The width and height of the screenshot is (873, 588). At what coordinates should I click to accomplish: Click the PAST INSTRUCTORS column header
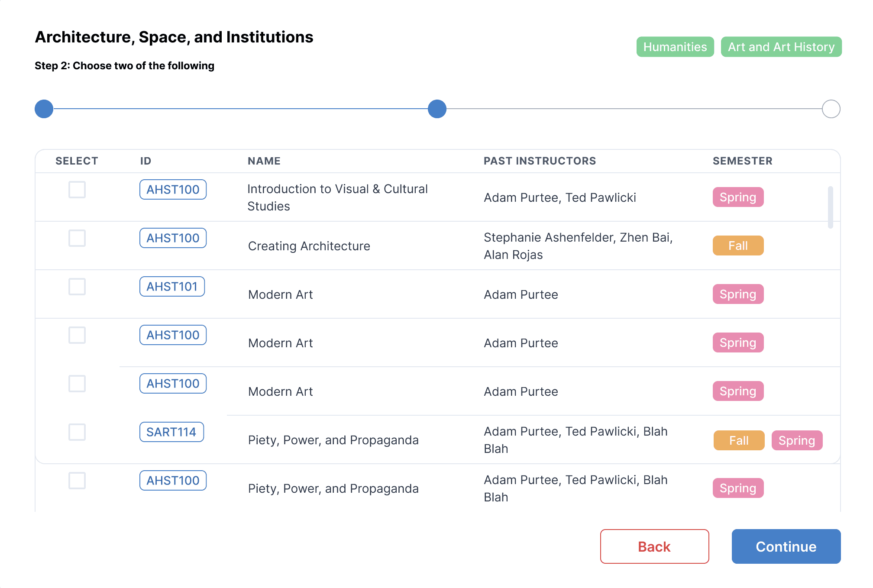(540, 161)
